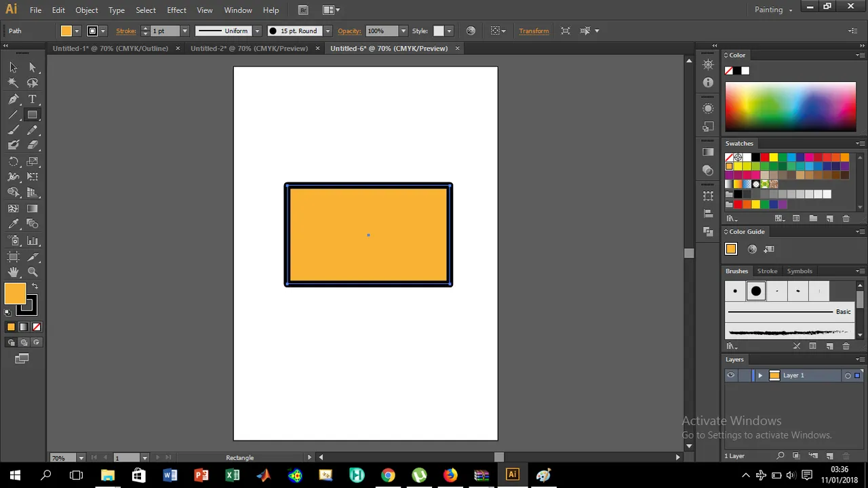Select the Rotate tool
868x488 pixels.
click(x=13, y=161)
